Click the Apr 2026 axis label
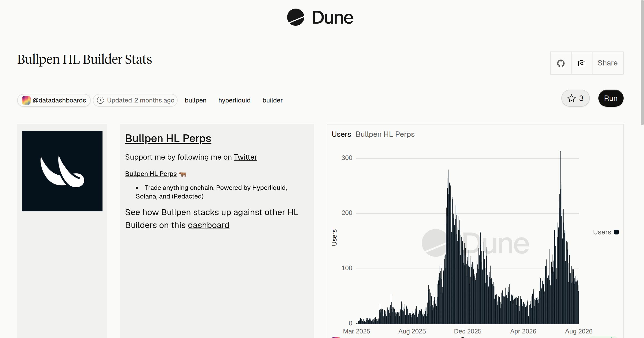 523,331
